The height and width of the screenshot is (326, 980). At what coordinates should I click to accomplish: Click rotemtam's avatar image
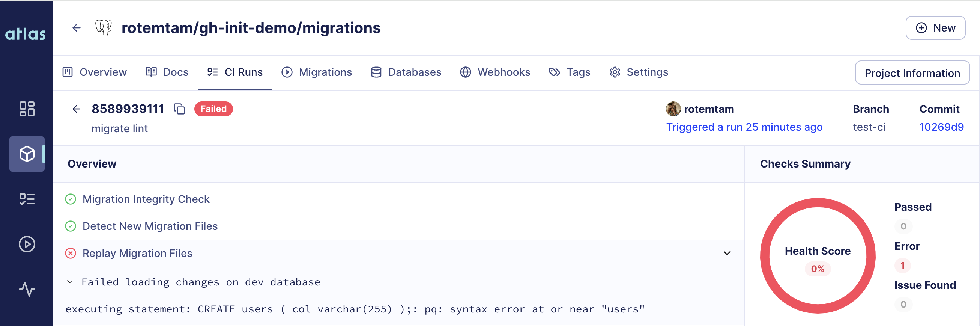[x=673, y=109]
